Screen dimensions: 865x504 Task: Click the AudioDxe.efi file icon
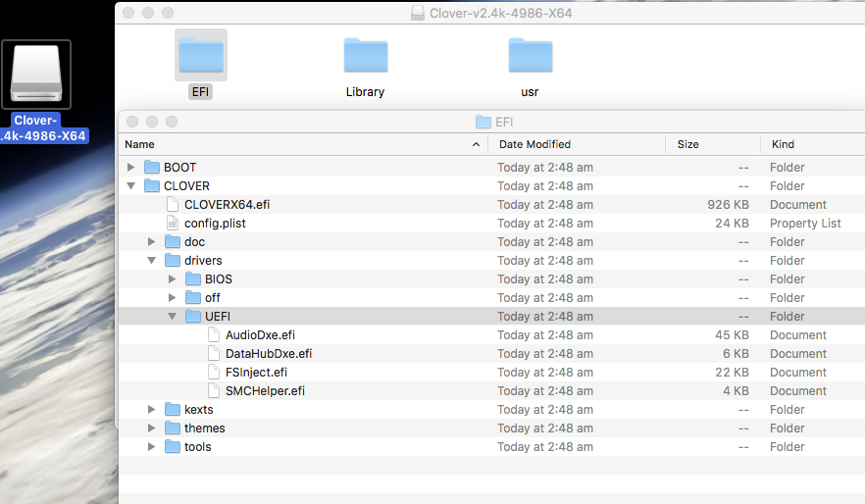[x=214, y=334]
